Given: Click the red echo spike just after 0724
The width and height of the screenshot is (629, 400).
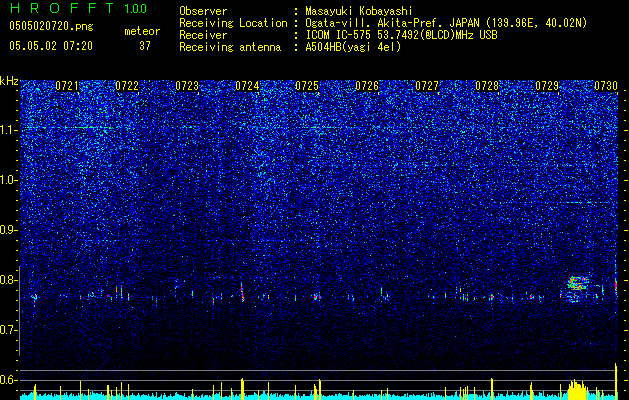Looking at the screenshot, I should click(242, 293).
